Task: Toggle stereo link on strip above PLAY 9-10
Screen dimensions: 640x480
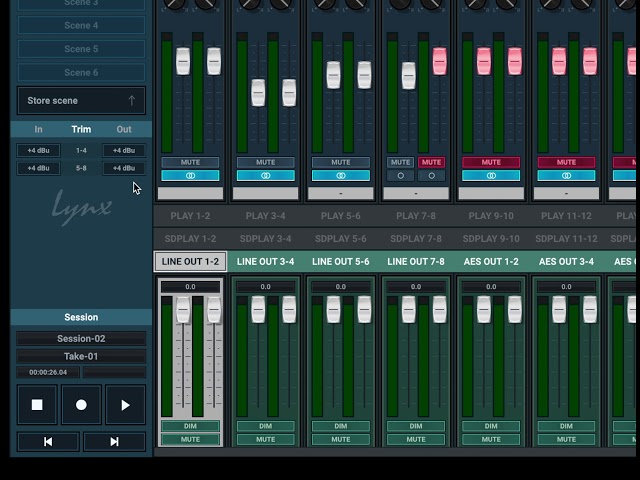Action: pyautogui.click(x=491, y=176)
